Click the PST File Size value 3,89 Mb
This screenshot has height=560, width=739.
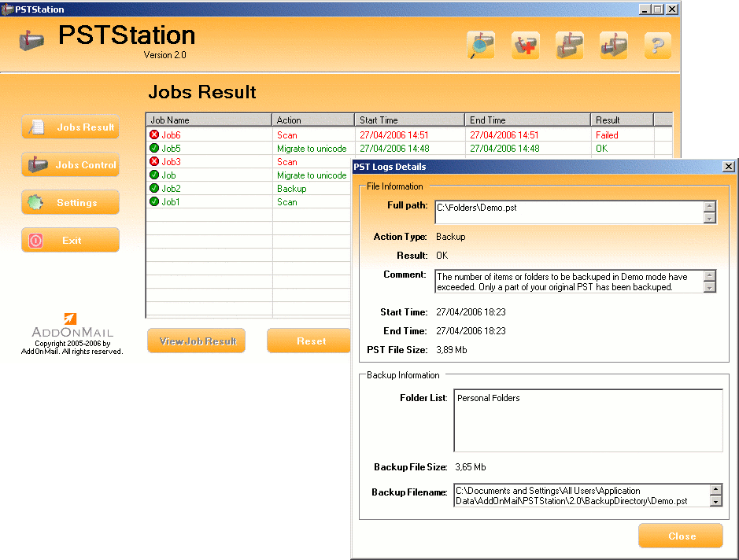pos(452,350)
